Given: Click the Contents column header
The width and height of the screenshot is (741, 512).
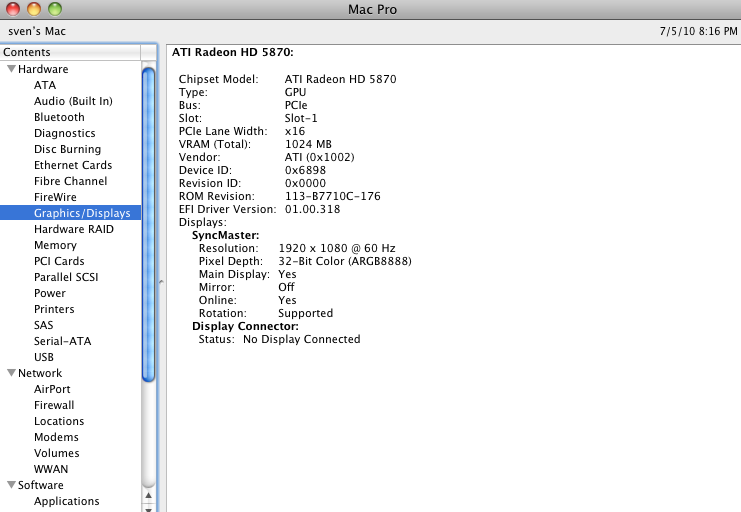Looking at the screenshot, I should [70, 52].
